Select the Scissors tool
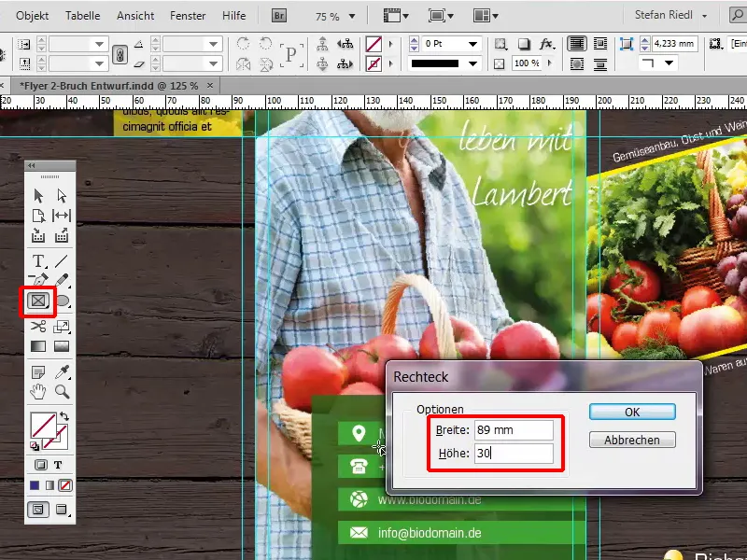Viewport: 747px width, 560px height. (38, 326)
